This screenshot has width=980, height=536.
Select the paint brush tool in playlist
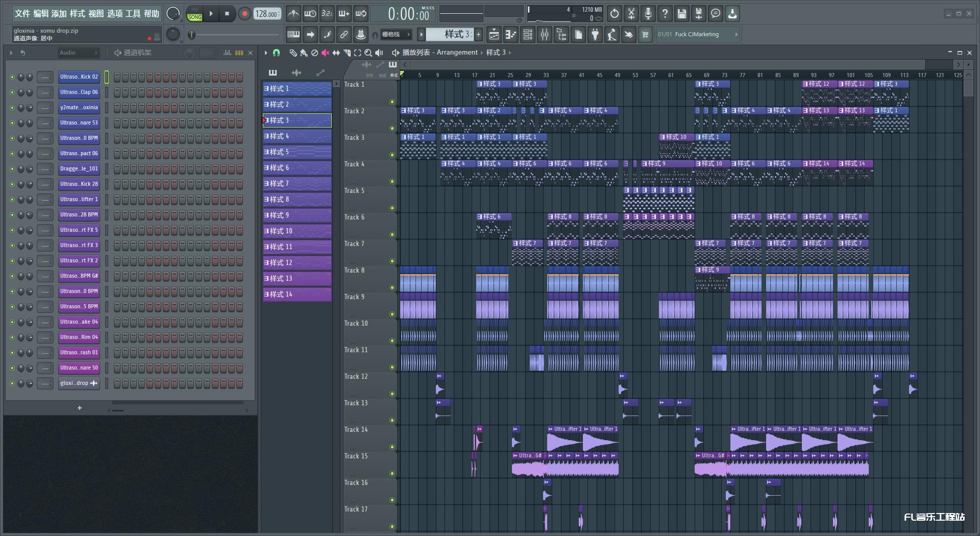click(x=304, y=53)
